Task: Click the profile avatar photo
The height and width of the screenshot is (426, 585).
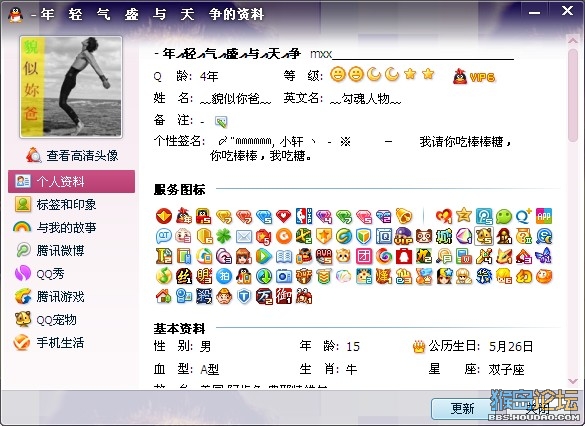Action: click(71, 87)
